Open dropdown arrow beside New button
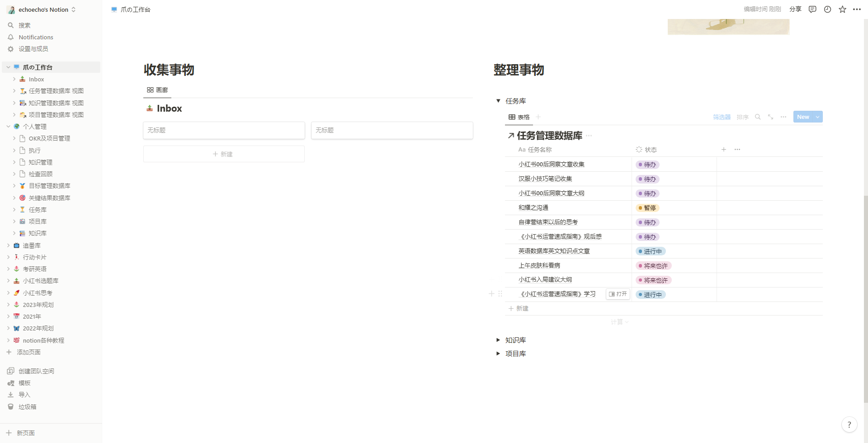Image resolution: width=868 pixels, height=443 pixels. click(817, 117)
